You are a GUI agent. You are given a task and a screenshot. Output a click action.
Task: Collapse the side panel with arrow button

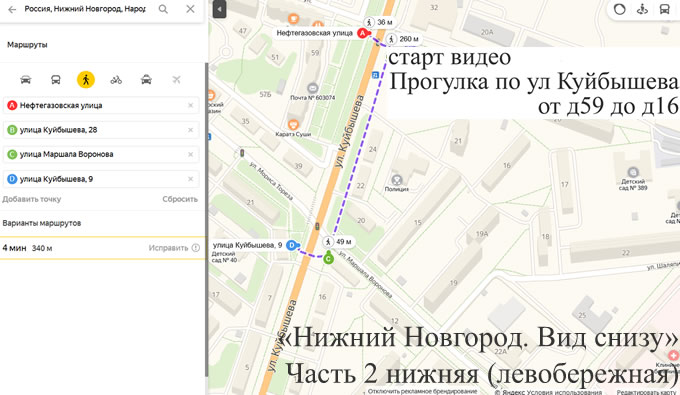coord(219,9)
